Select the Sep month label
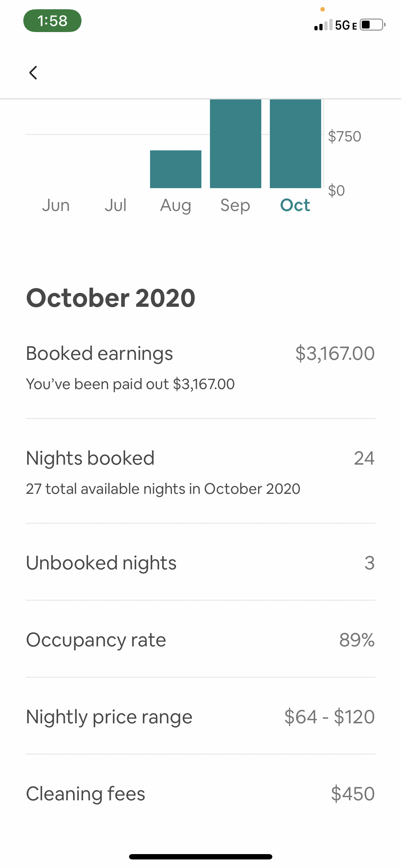This screenshot has width=401, height=868. pyautogui.click(x=235, y=205)
